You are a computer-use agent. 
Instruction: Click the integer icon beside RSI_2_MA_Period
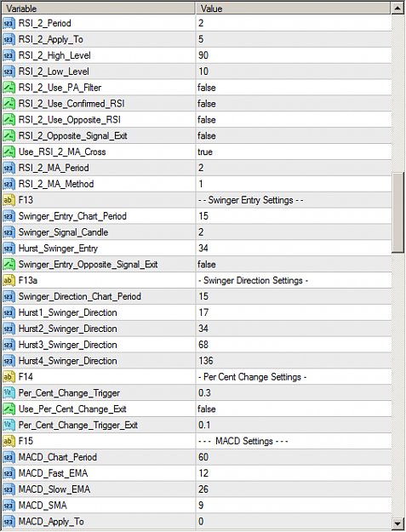pos(9,168)
